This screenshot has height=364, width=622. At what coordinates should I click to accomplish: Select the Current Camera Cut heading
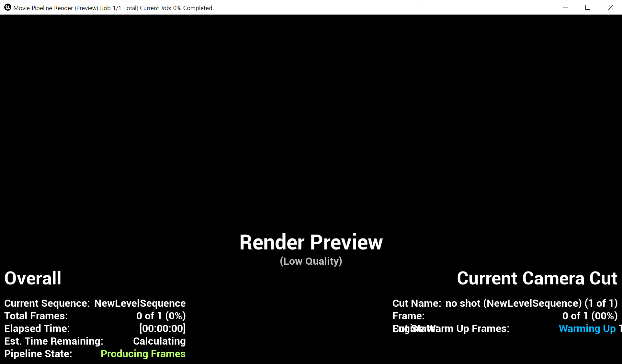click(x=537, y=278)
